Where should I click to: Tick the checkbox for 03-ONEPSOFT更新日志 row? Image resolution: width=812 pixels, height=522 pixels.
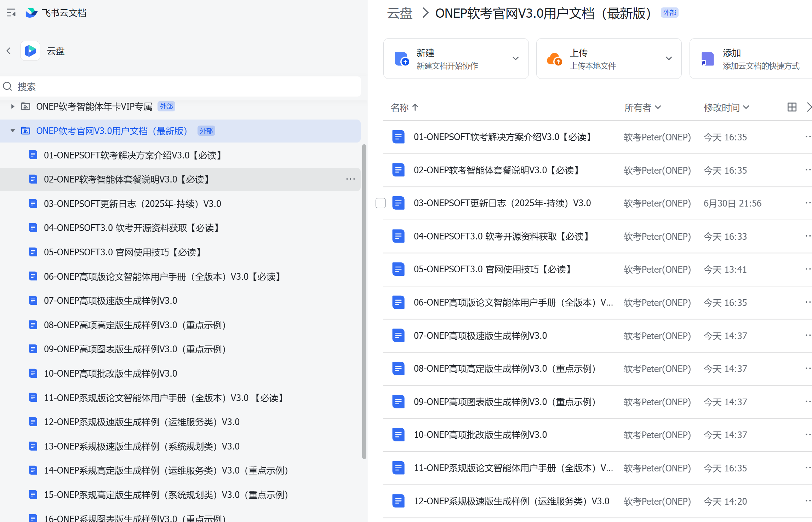(x=381, y=203)
